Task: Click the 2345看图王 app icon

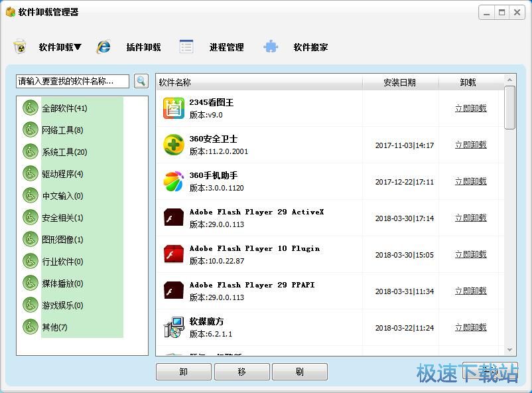Action: tap(174, 108)
